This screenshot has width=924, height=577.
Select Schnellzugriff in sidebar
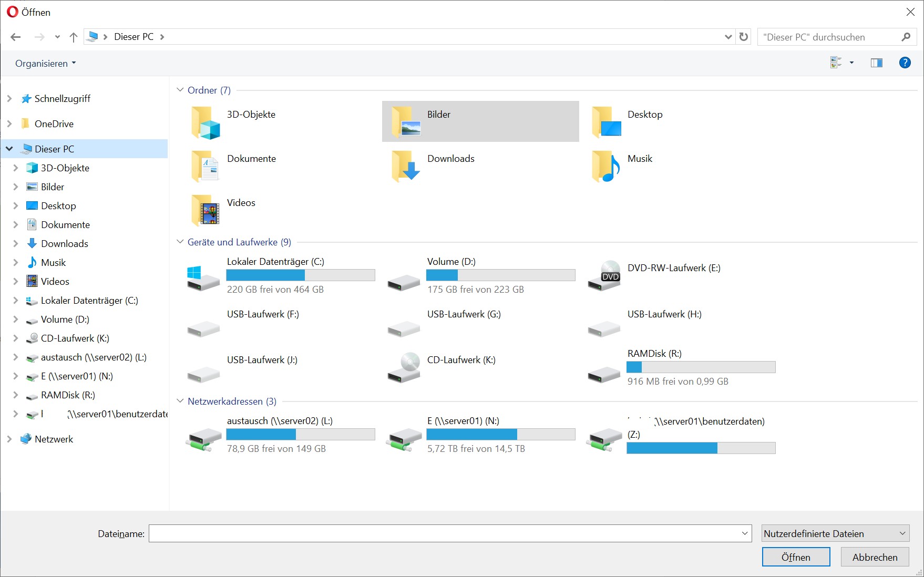tap(62, 98)
